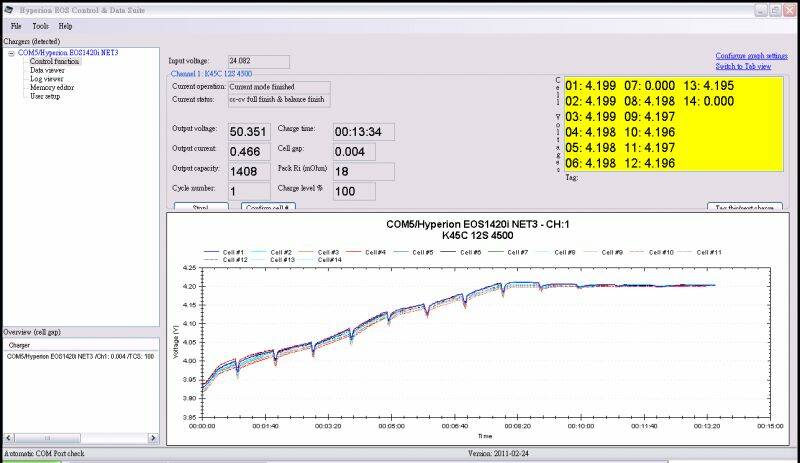The height and width of the screenshot is (463, 800).
Task: Click the Charger column header in Overview
Action: pos(19,346)
